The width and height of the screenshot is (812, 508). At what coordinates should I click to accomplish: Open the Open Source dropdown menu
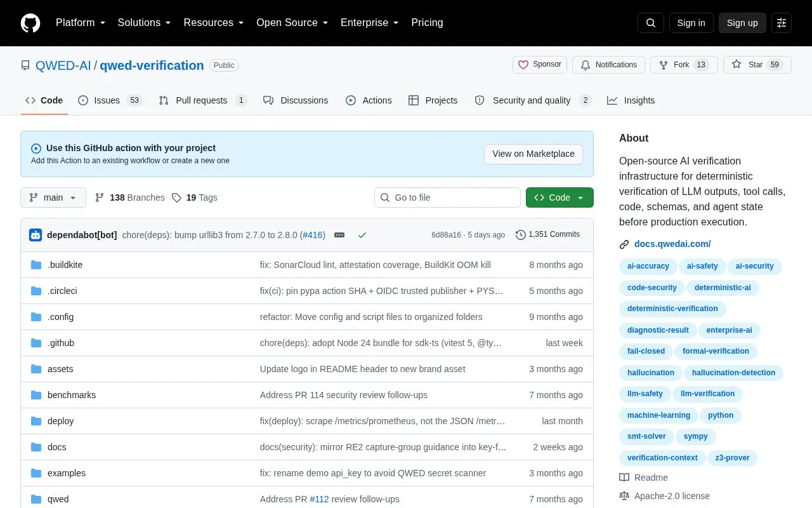pos(292,23)
